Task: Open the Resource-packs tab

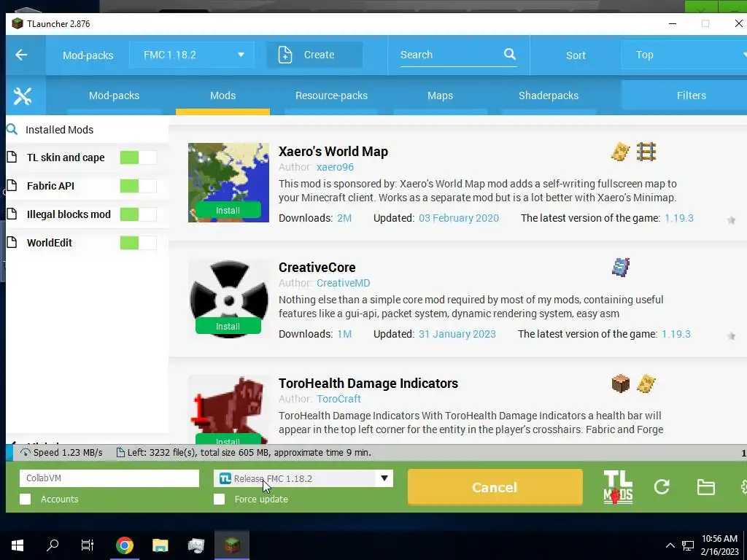Action: click(332, 96)
